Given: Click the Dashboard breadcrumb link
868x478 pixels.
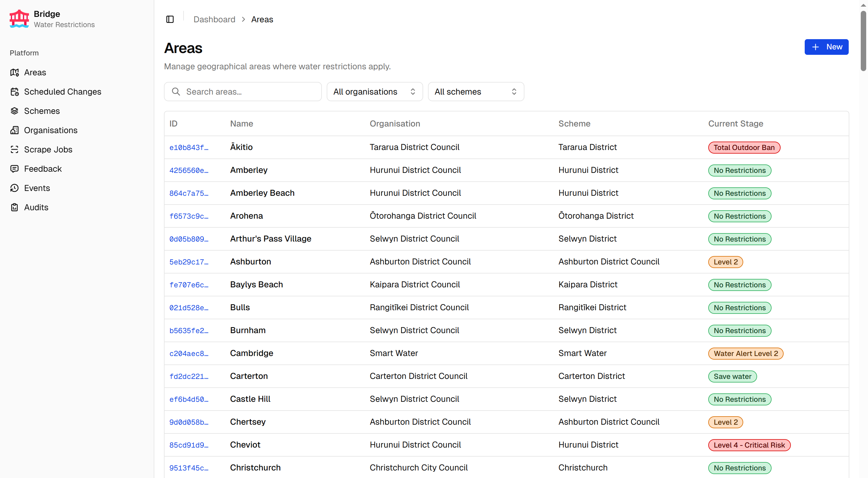Looking at the screenshot, I should click(214, 19).
